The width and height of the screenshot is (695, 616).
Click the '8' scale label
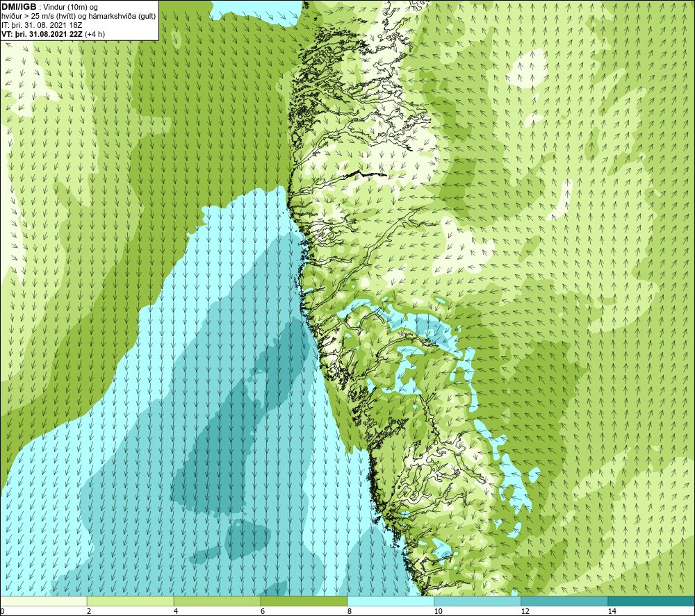350,611
